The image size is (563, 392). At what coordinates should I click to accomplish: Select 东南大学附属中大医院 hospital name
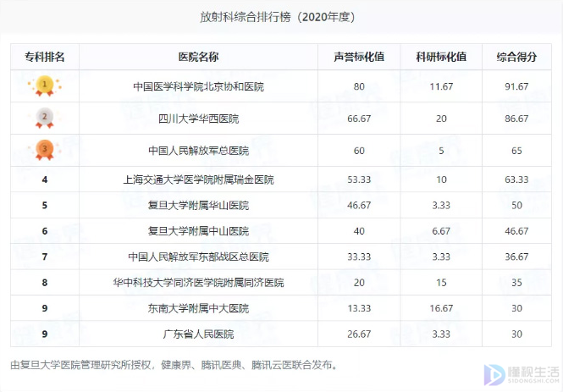tap(198, 308)
